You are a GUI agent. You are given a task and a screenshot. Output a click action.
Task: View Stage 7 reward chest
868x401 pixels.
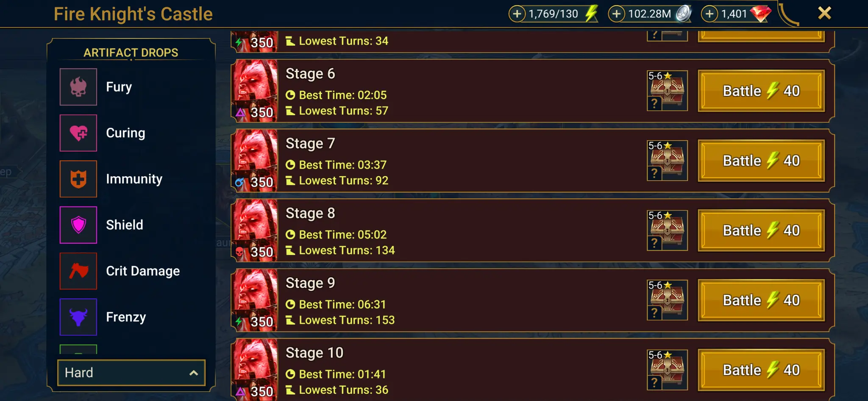coord(667,161)
